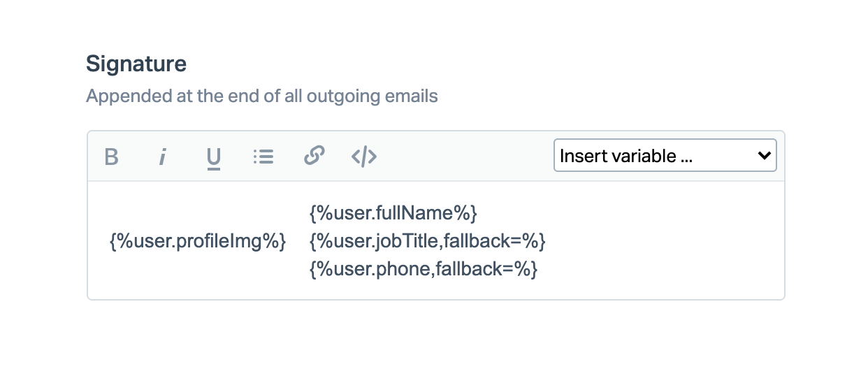Click the {%user.phone,fallback=%} line
The height and width of the screenshot is (369, 868).
pyautogui.click(x=423, y=268)
